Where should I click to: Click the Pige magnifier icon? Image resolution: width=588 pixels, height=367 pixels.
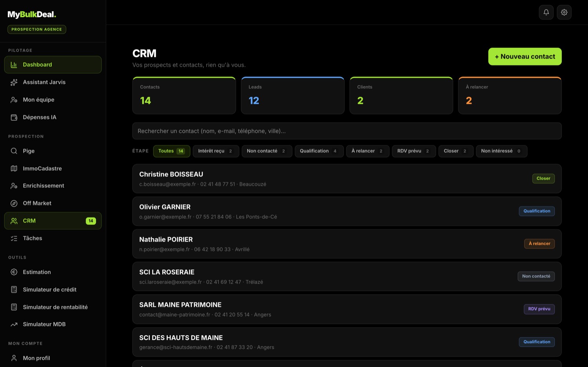(14, 151)
